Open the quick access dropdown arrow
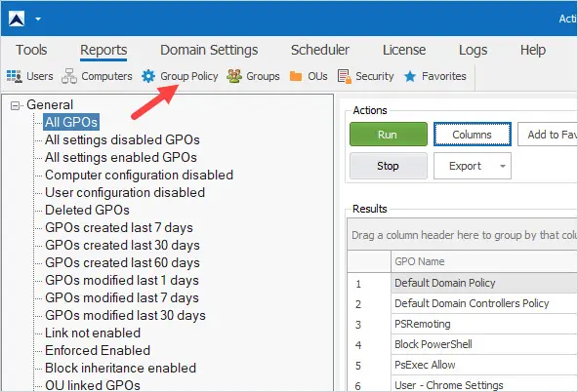578x392 pixels. tap(38, 19)
